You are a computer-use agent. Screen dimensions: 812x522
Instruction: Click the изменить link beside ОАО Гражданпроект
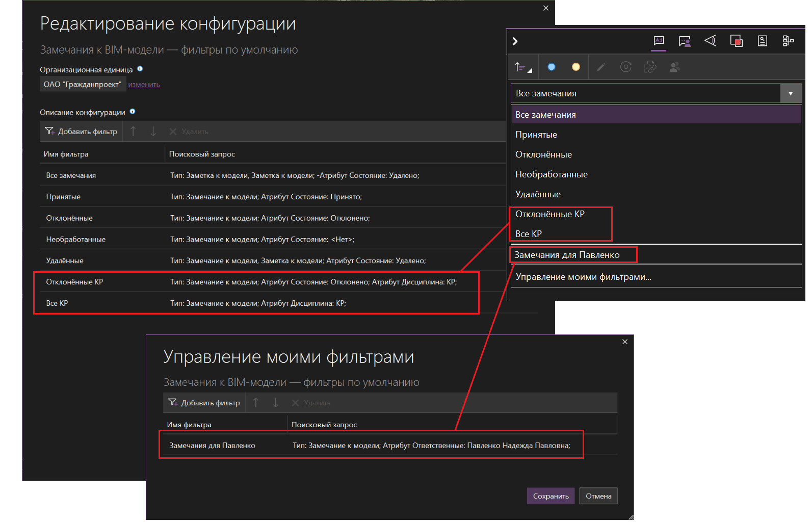click(x=144, y=85)
